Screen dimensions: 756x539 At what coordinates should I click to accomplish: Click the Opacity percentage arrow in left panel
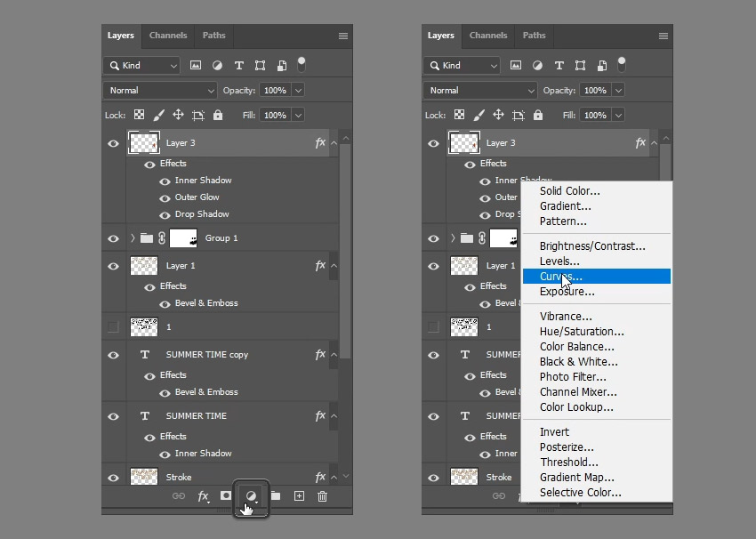tap(297, 91)
